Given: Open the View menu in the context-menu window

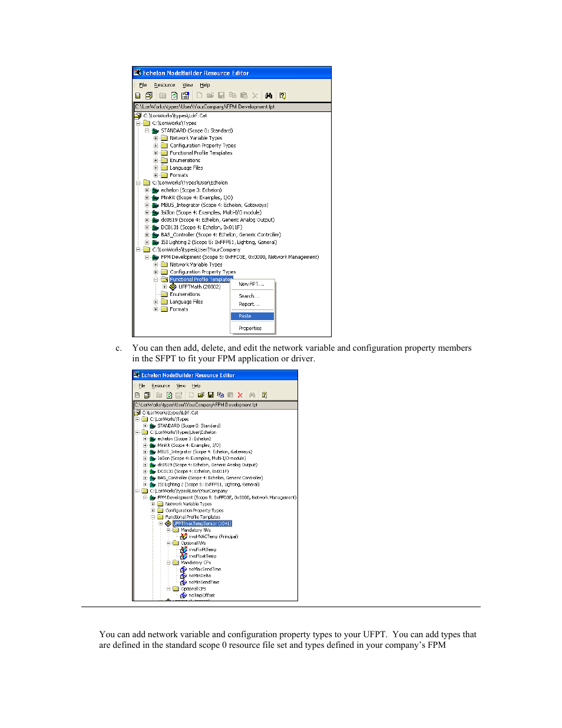Looking at the screenshot, I should point(187,85).
